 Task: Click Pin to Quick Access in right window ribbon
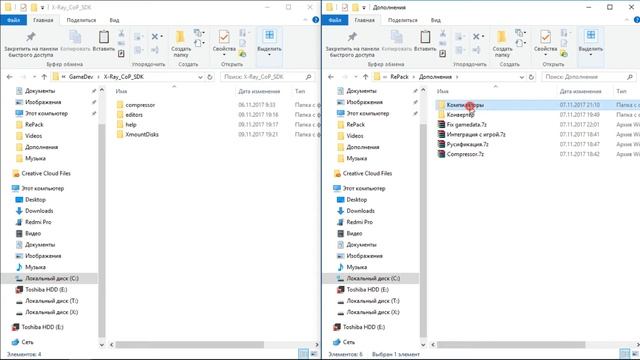(x=352, y=44)
